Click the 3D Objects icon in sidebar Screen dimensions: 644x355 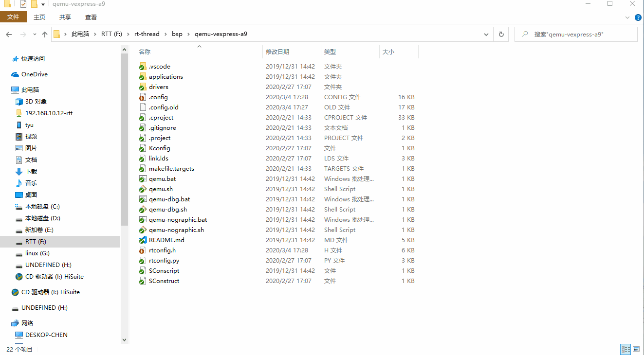point(19,102)
